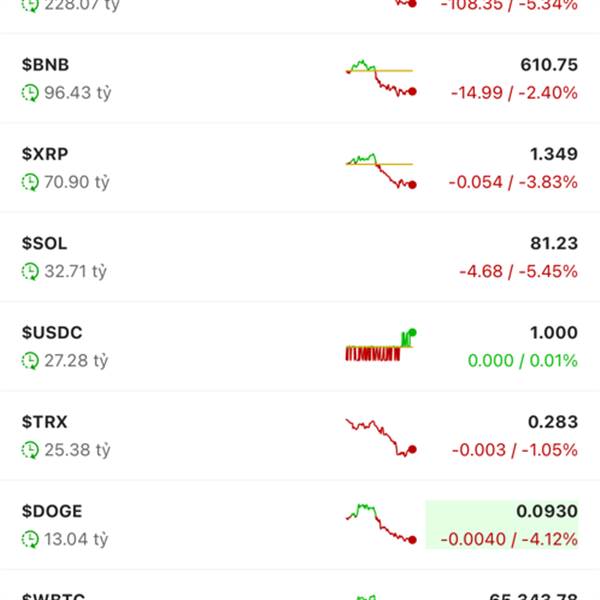This screenshot has width=600, height=600.
Task: View the $USDC sparkline chart
Action: 380,346
